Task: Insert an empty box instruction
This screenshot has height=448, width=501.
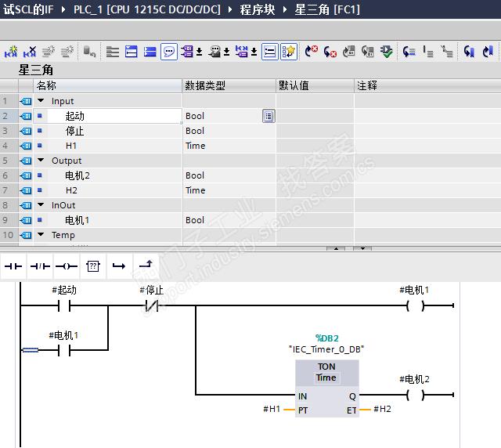Action: tap(93, 266)
